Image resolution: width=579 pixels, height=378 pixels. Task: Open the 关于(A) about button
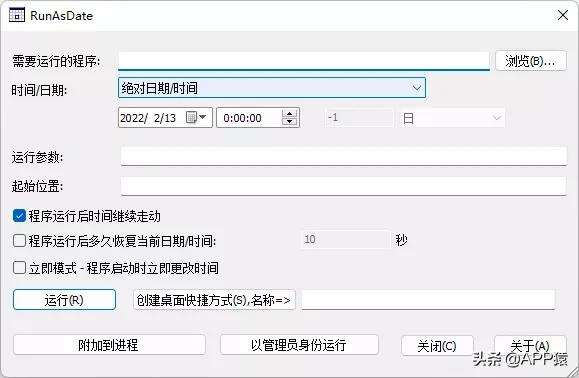(x=530, y=346)
